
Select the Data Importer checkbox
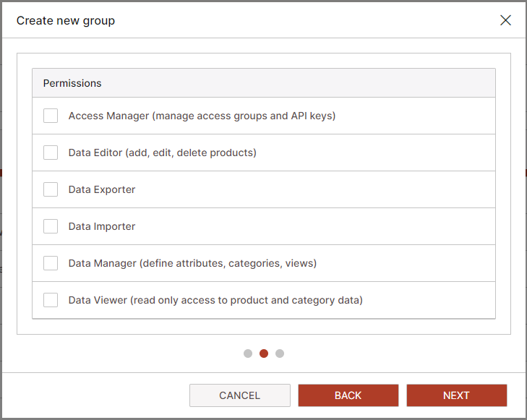51,226
